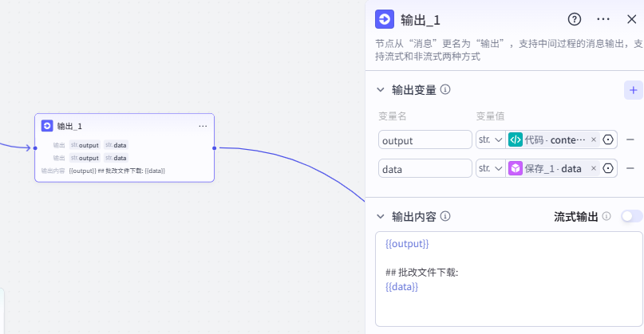Screen dimensions: 644x334
Task: Add a new output variable with plus button
Action: 634,90
